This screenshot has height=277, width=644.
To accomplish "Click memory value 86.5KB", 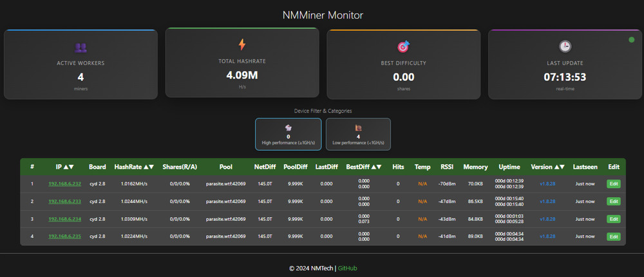I will [x=476, y=202].
